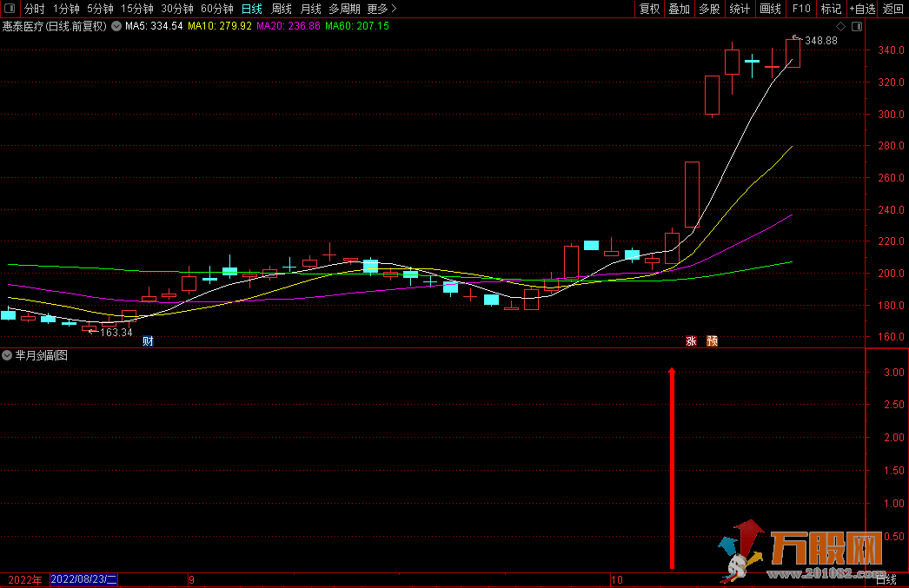Click the 348.88 high price label
The image size is (909, 588).
click(x=821, y=41)
